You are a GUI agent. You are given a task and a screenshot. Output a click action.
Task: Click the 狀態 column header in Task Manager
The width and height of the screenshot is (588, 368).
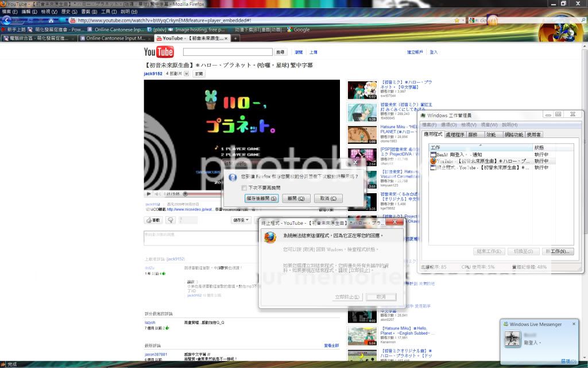click(x=553, y=148)
